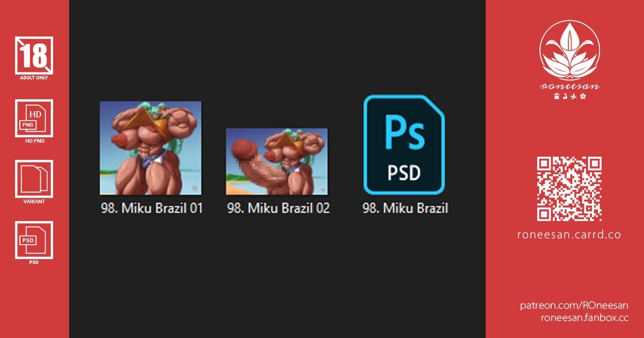Select the HD PNG badge icon

34,118
